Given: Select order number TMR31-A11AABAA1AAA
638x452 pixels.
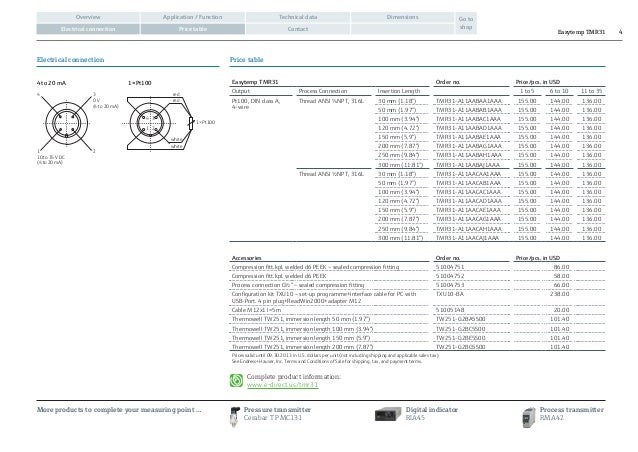Looking at the screenshot, I should click(469, 101).
